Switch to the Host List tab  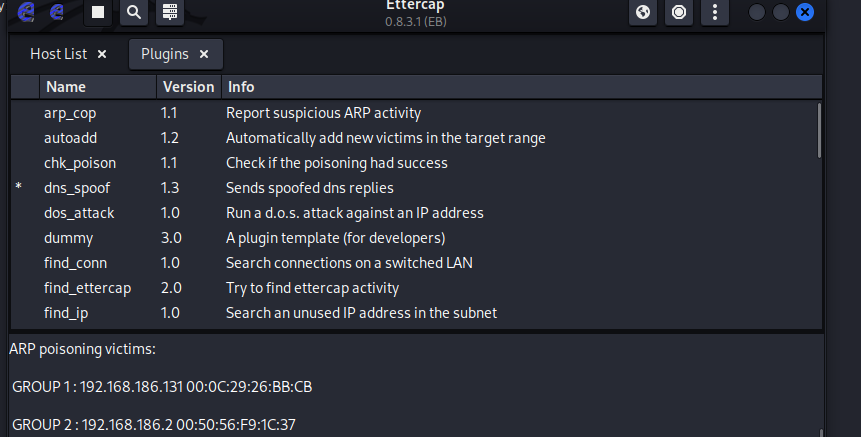point(58,54)
